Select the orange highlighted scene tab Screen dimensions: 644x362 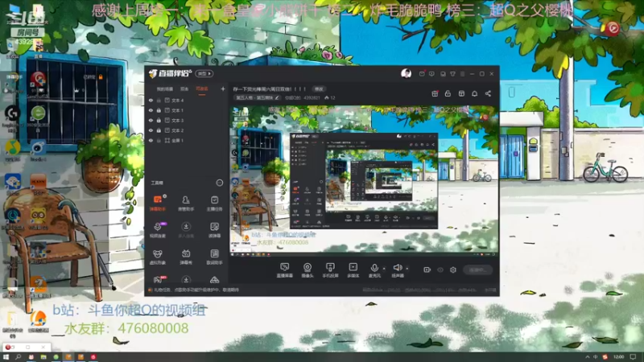pos(202,89)
